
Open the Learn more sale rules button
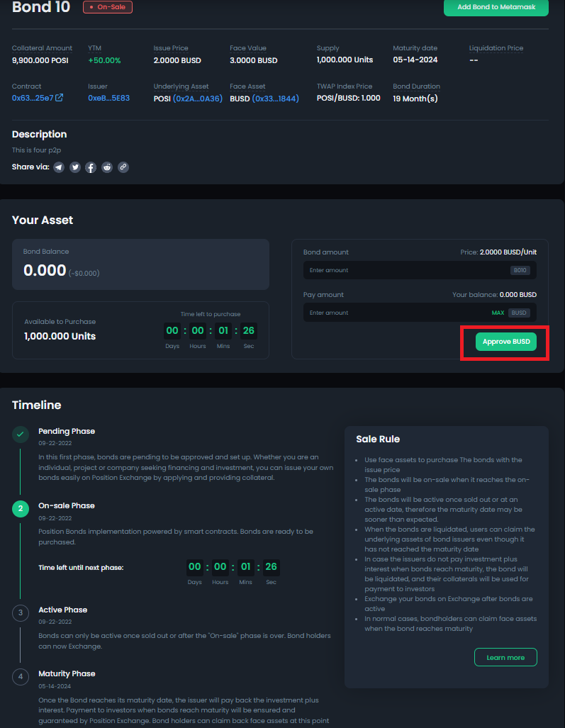click(505, 657)
